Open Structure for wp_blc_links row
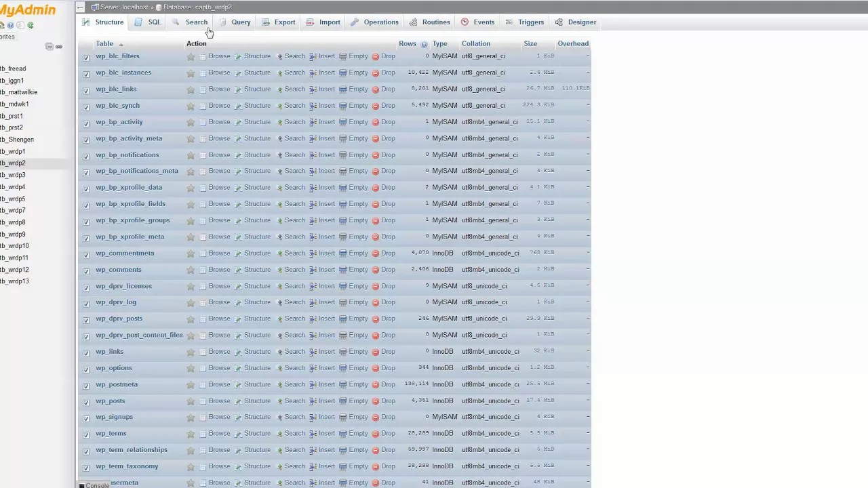868x488 pixels. click(x=252, y=89)
